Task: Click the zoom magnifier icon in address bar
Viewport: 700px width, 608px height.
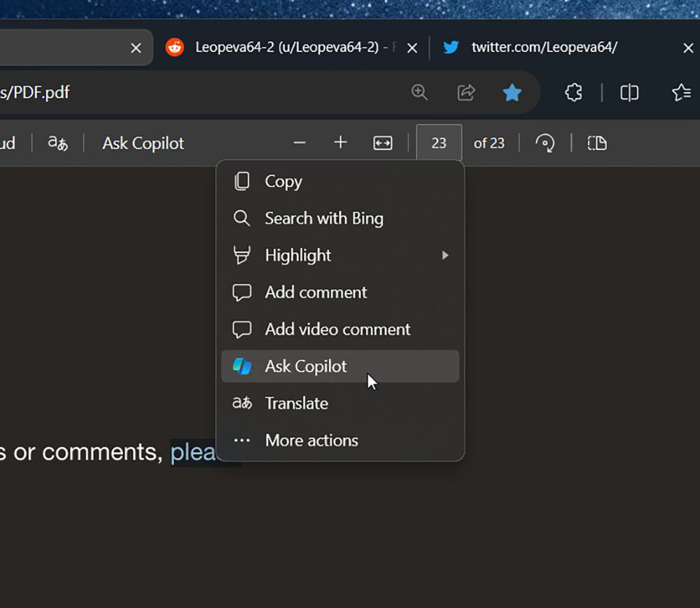Action: point(419,92)
